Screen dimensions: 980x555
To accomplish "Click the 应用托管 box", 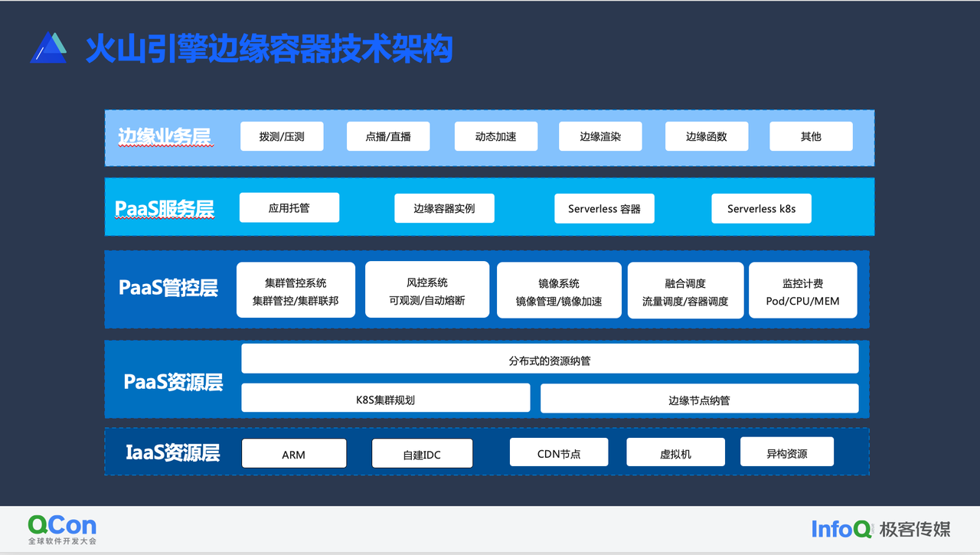I will tap(289, 207).
